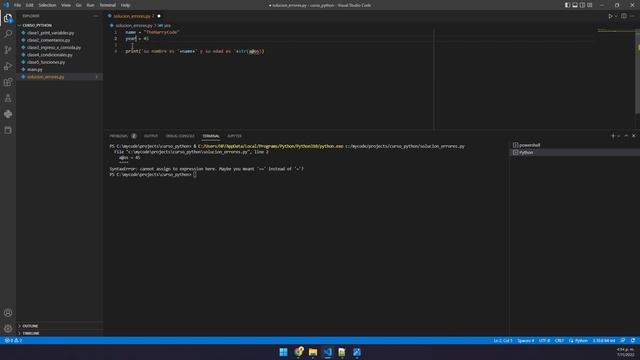Click the Python interpreter version in status bar
This screenshot has height=360, width=640.
point(604,340)
